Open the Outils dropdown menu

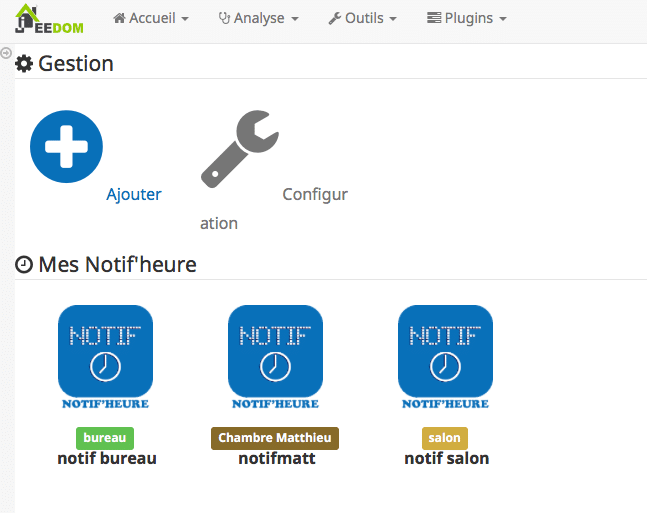362,19
